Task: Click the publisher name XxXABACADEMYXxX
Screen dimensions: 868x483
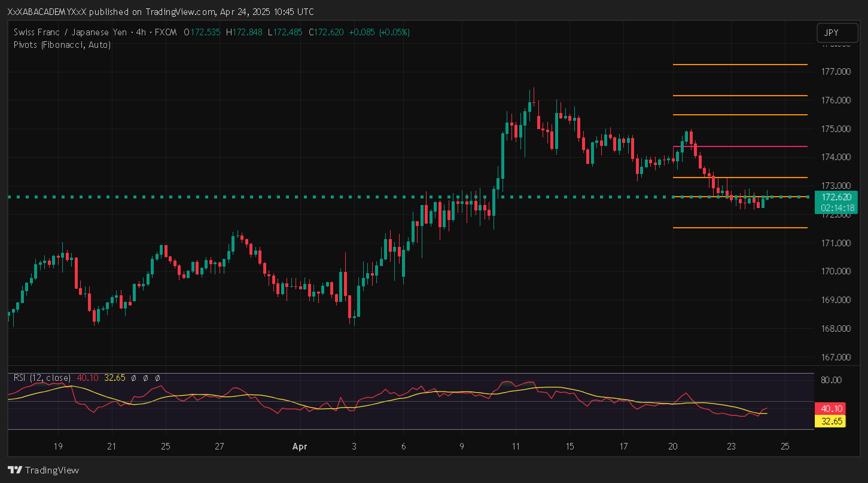Action: 51,12
